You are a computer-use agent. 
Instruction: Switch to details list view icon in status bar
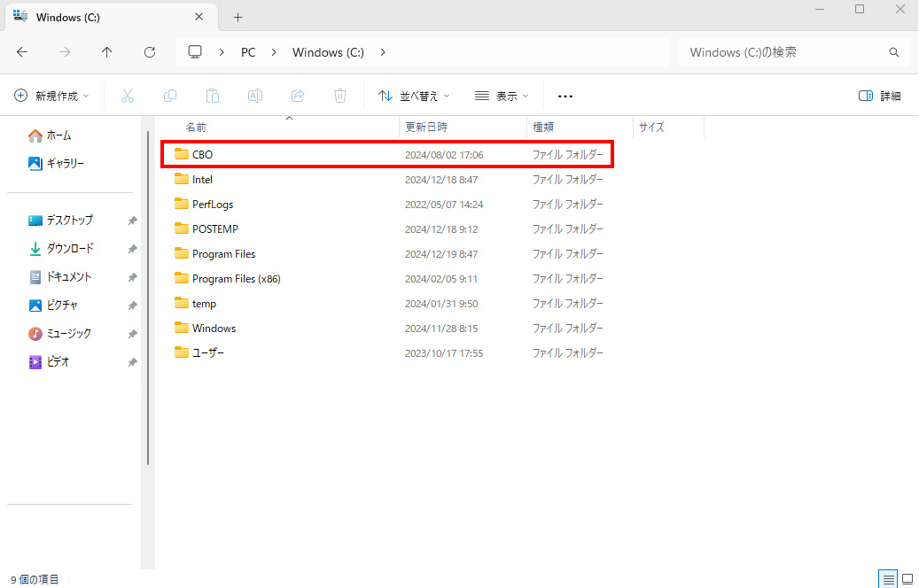coord(889,579)
